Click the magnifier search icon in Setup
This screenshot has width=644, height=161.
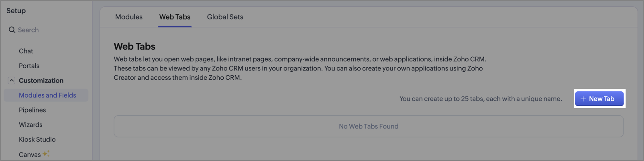pos(12,30)
